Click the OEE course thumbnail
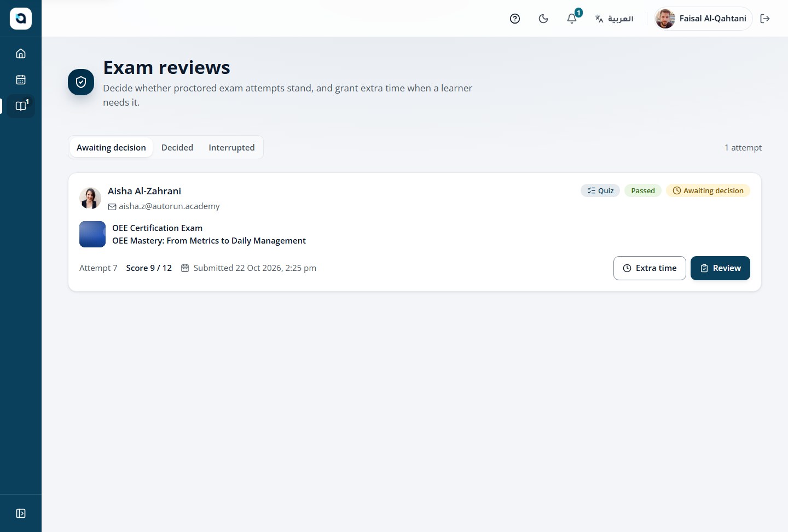This screenshot has height=532, width=788. pos(92,234)
